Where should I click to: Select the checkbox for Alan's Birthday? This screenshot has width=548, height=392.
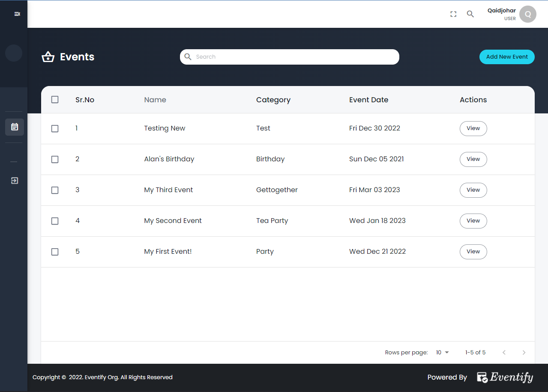click(x=54, y=159)
